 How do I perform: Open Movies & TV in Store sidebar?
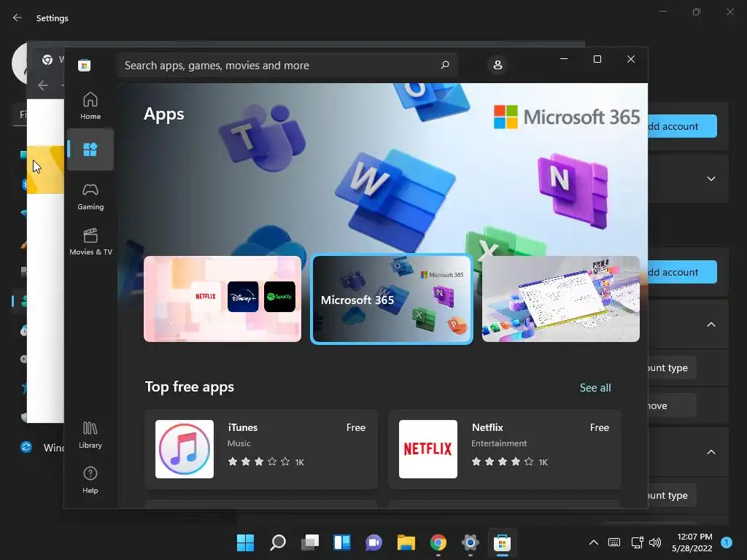[90, 241]
